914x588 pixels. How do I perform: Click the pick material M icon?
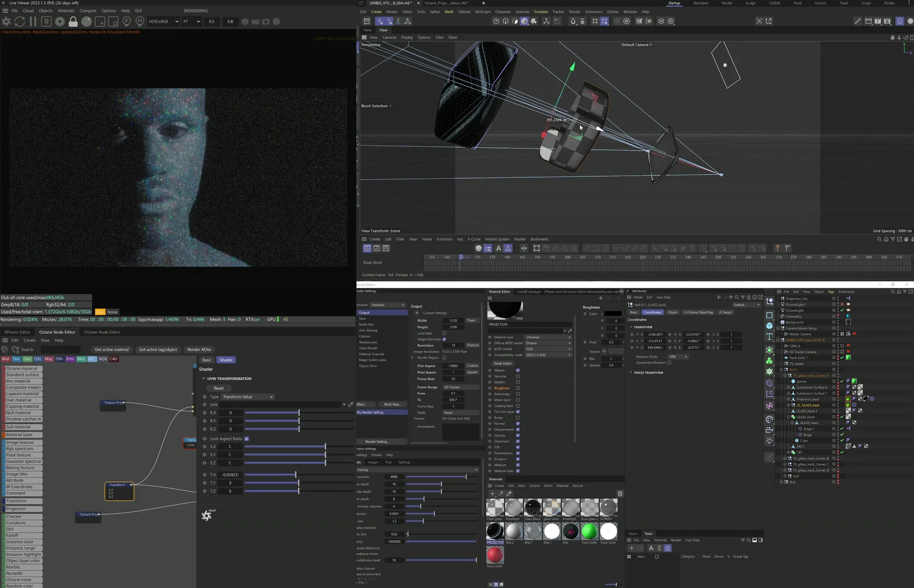coord(139,21)
